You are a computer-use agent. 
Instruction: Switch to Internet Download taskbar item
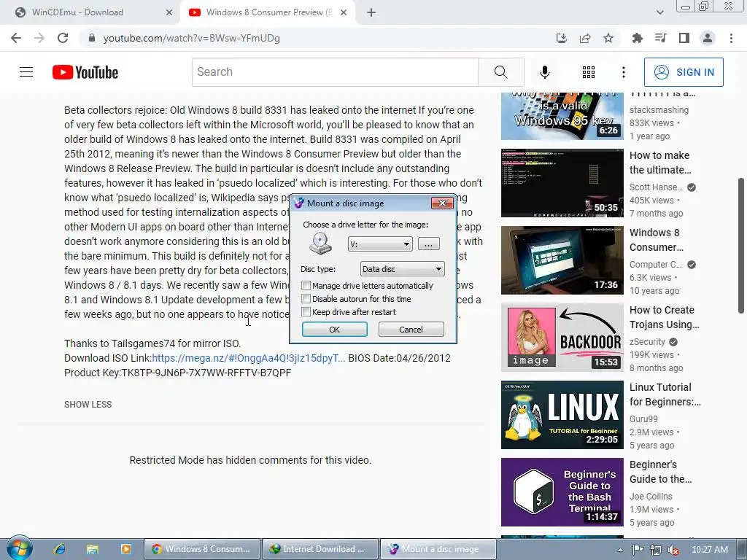point(320,549)
